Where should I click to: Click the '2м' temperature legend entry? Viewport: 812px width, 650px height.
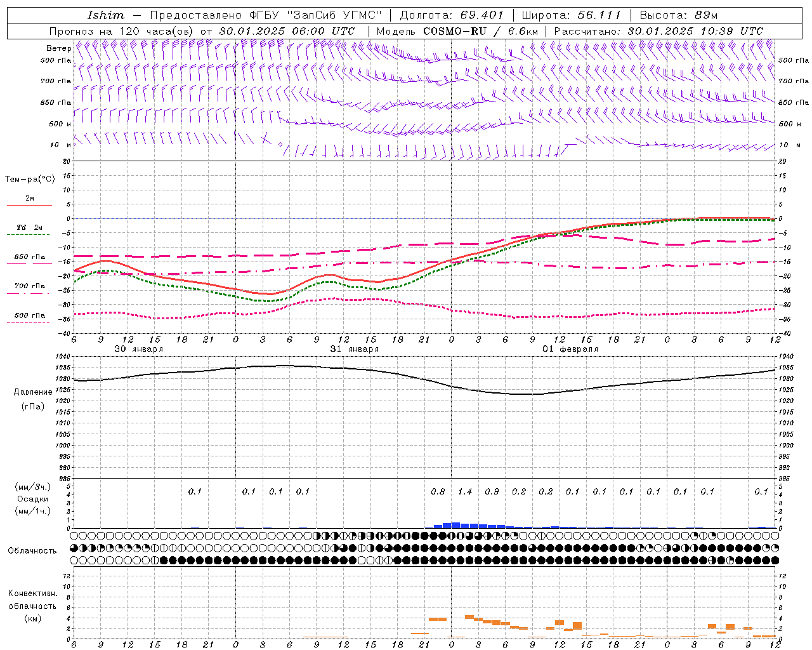[x=30, y=199]
